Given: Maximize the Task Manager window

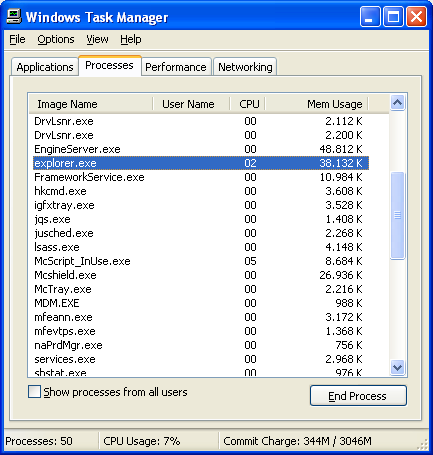Looking at the screenshot, I should (393, 16).
